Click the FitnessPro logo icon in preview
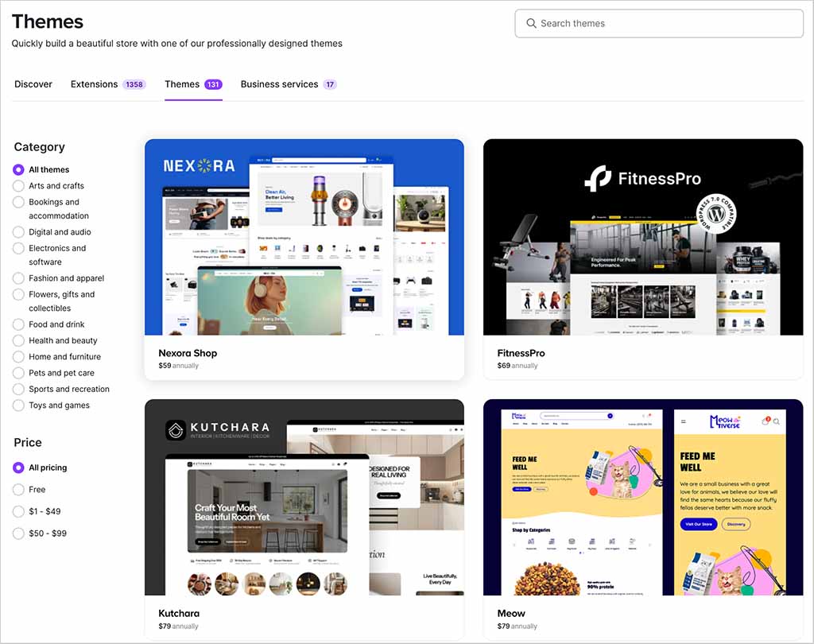814x644 pixels. click(598, 179)
